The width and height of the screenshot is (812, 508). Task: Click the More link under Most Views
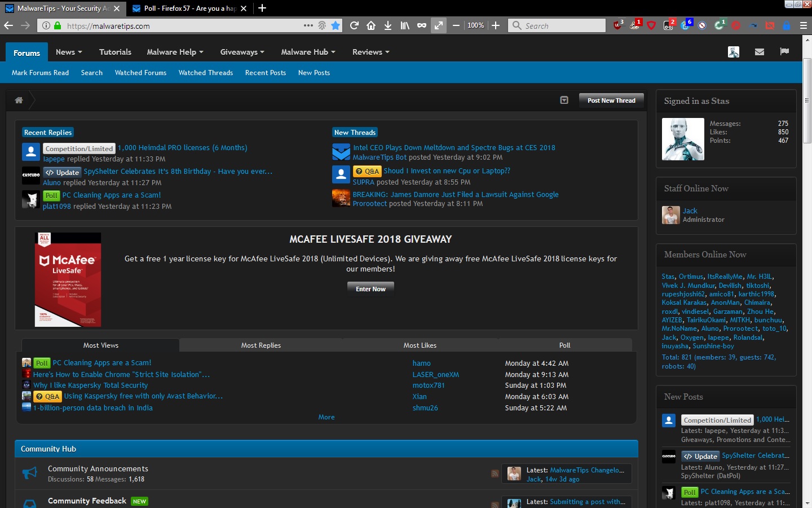(x=326, y=417)
